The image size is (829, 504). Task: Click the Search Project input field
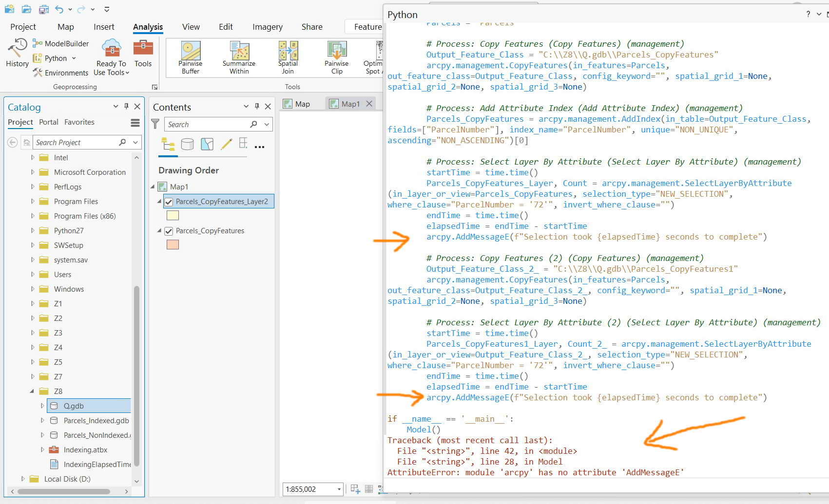(x=73, y=142)
